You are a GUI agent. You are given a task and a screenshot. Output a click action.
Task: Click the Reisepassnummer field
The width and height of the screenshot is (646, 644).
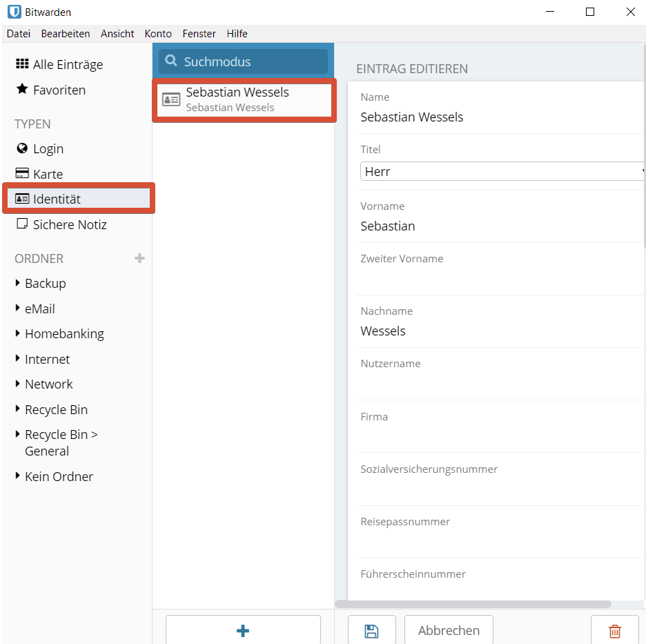500,541
